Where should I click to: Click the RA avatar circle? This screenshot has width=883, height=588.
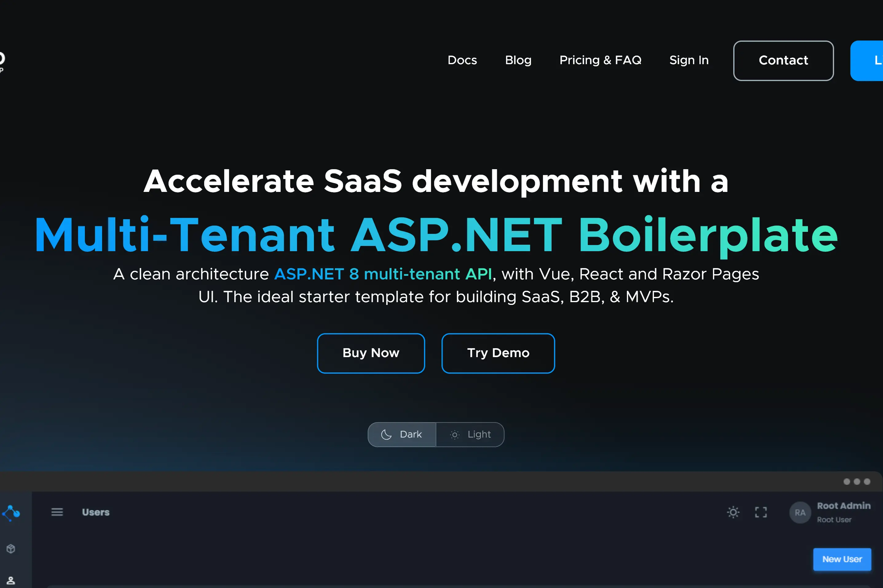click(x=800, y=513)
